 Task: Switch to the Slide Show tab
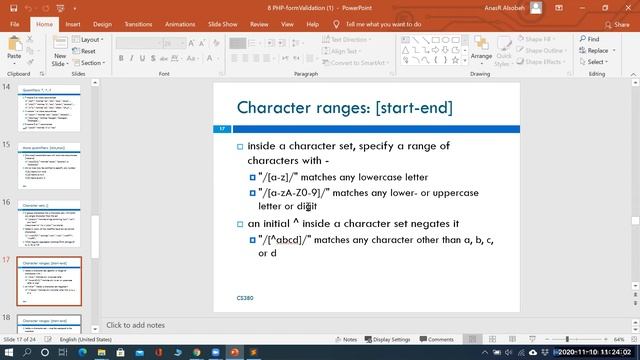[x=222, y=24]
